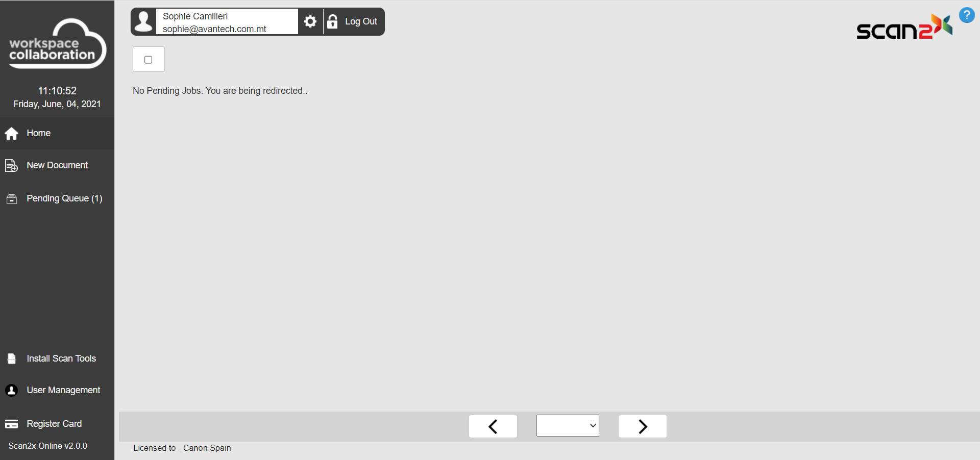The image size is (980, 460).
Task: Click the New Document page icon
Action: [11, 166]
